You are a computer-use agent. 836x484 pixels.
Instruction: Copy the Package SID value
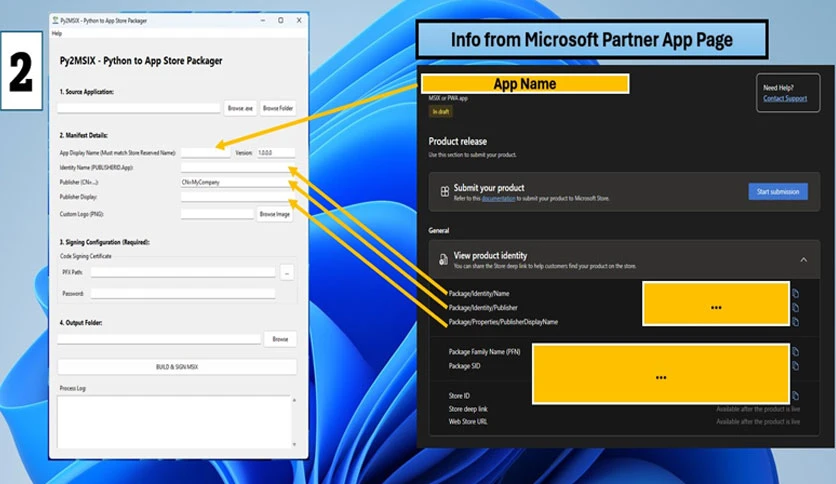(x=795, y=366)
